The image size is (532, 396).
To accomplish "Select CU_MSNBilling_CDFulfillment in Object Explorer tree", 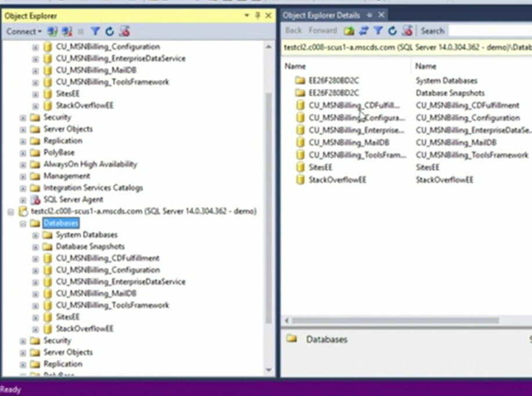I will point(107,258).
